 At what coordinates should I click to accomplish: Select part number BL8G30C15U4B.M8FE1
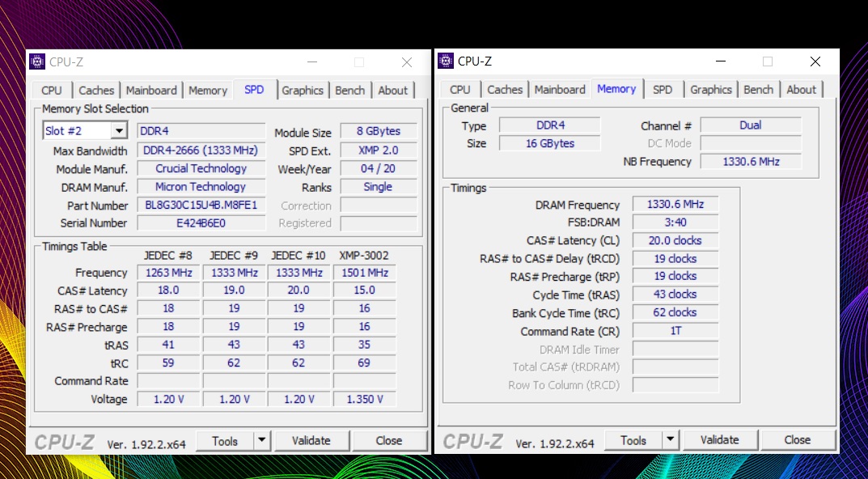click(201, 205)
